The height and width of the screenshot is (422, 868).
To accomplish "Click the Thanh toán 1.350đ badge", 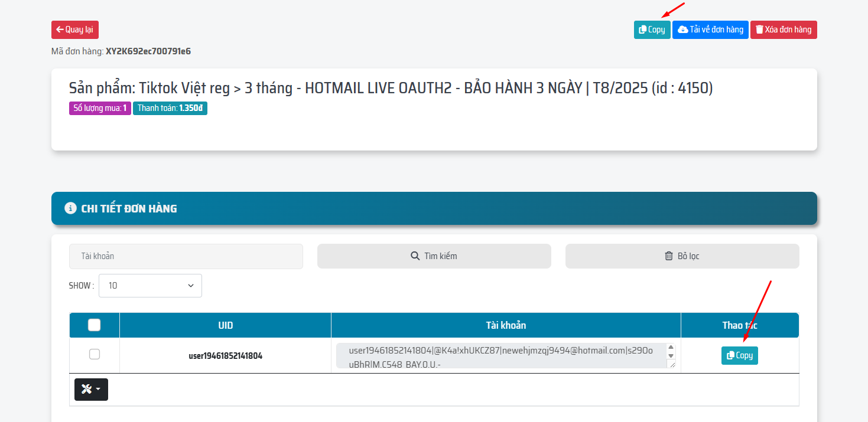I will 170,109.
